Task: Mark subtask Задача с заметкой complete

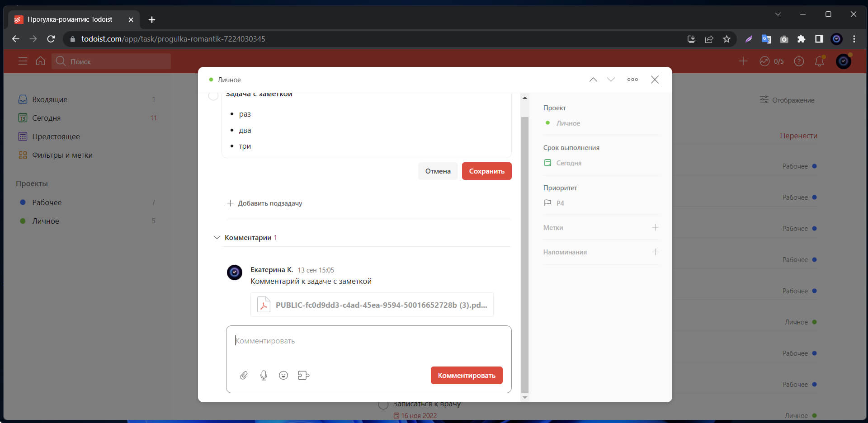Action: (213, 95)
